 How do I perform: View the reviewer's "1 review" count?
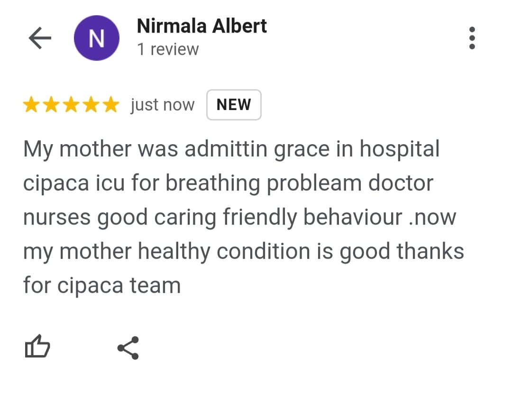tap(168, 49)
